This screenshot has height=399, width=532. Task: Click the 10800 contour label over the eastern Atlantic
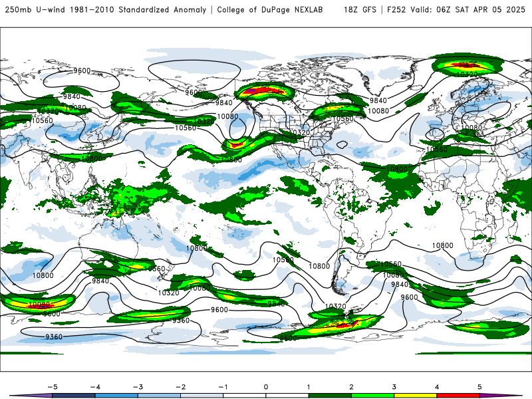[396, 169]
